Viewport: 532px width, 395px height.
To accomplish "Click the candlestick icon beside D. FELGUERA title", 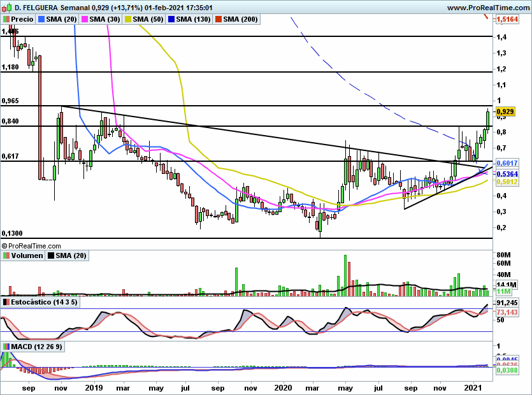I will click(7, 7).
